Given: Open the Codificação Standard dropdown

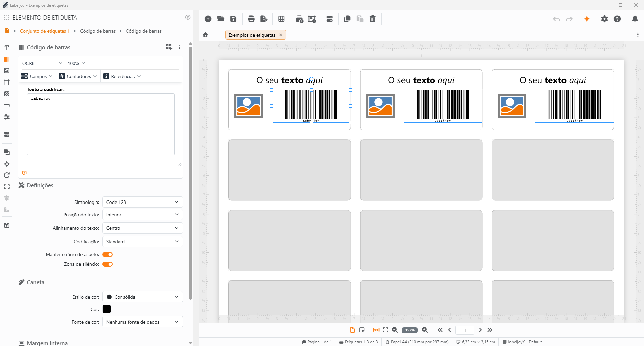Looking at the screenshot, I should (x=143, y=242).
